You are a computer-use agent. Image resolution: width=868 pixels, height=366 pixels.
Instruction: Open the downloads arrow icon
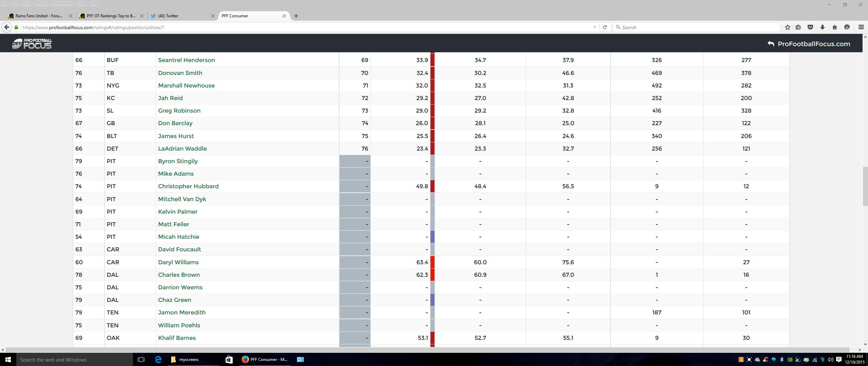[x=823, y=27]
